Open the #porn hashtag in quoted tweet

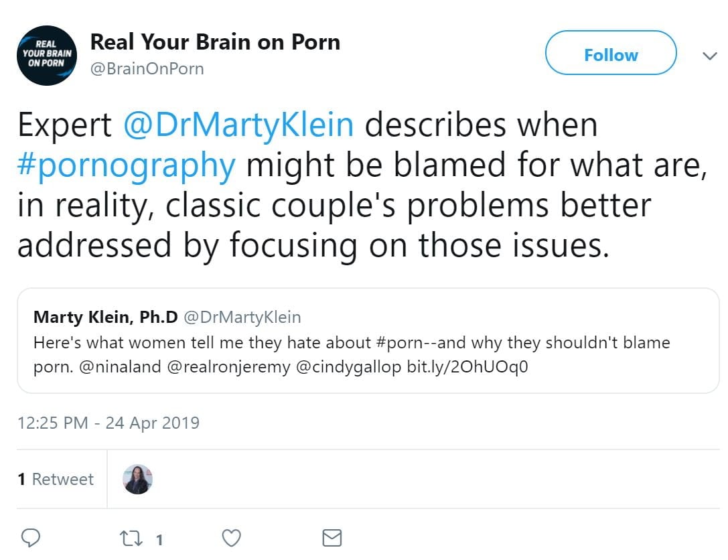coord(401,343)
